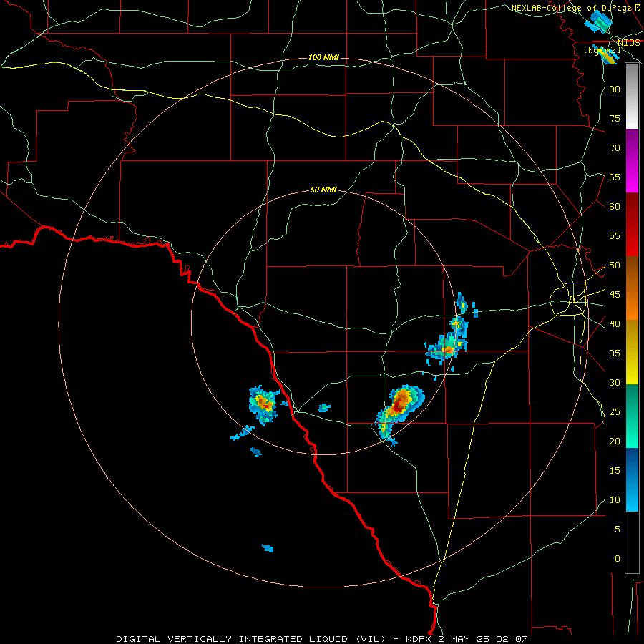The image size is (644, 644).
Task: Click the "25" value on the color scale
Action: click(x=615, y=412)
